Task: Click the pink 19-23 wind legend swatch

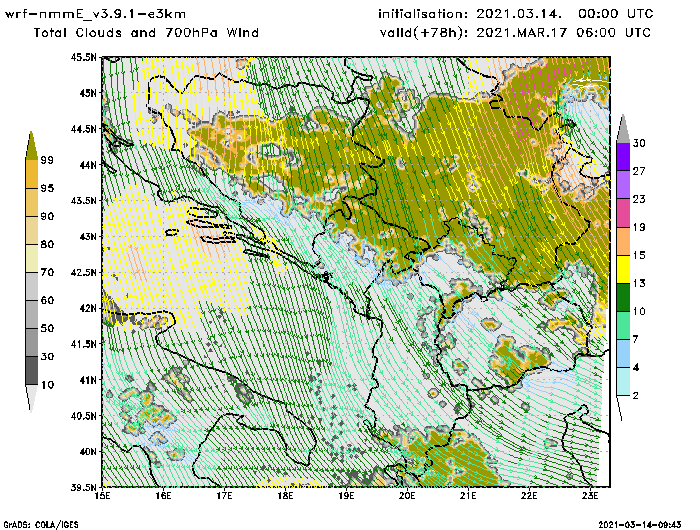Action: tap(623, 213)
